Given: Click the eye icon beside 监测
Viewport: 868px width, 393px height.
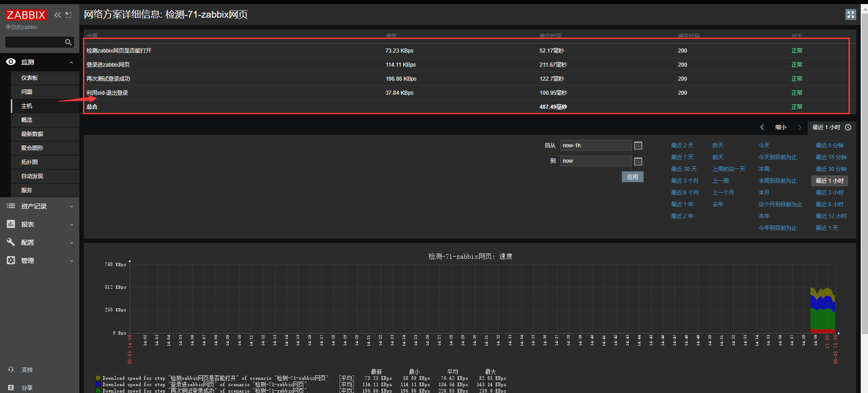Looking at the screenshot, I should pos(11,62).
